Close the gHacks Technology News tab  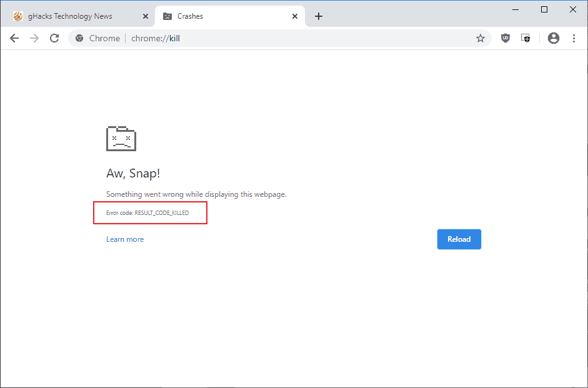click(x=146, y=16)
